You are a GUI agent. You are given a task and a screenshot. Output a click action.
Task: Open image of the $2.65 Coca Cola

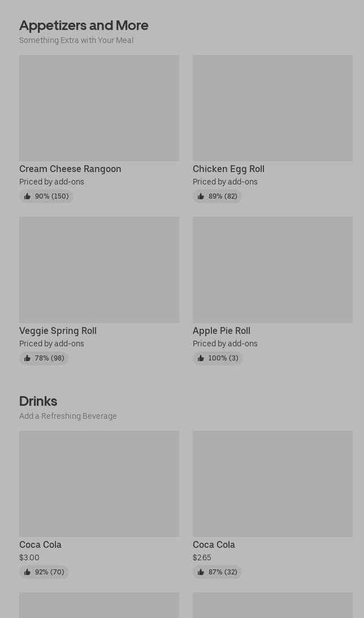pos(272,484)
